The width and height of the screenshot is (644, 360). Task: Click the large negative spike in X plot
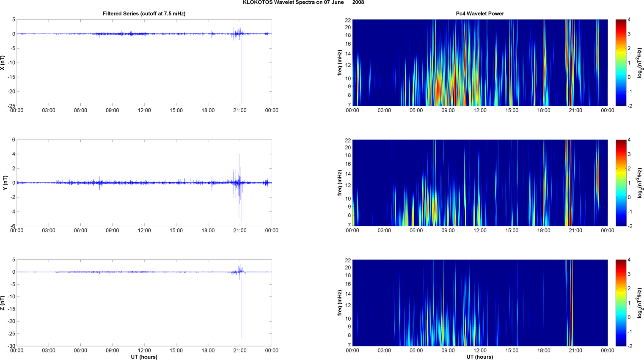pos(241,85)
